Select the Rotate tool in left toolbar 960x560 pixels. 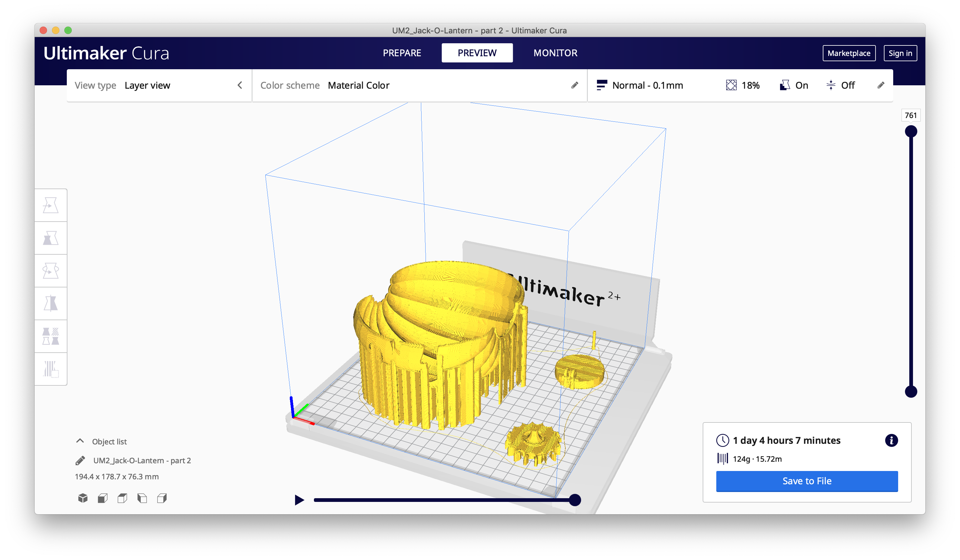pyautogui.click(x=51, y=271)
